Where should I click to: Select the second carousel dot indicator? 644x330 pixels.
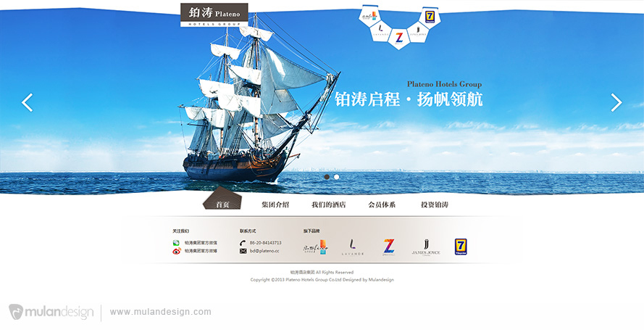click(337, 177)
